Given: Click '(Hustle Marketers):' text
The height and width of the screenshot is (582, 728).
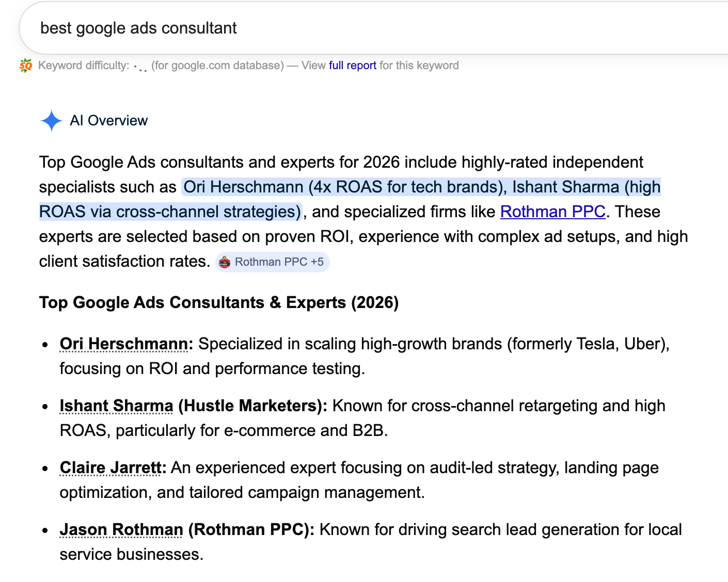Looking at the screenshot, I should (253, 406).
